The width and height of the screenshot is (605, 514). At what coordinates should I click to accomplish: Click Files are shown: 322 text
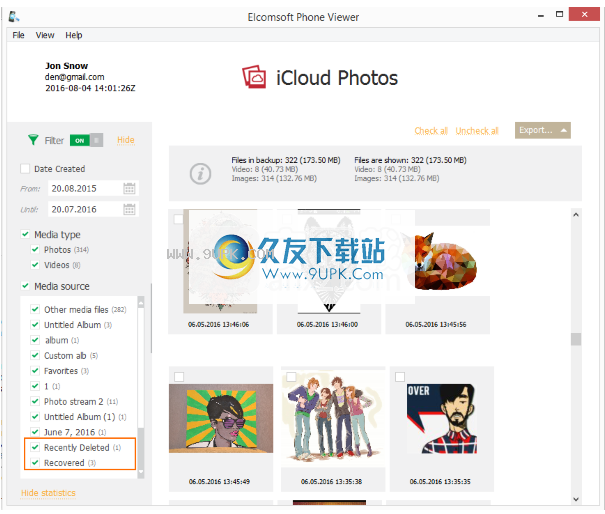(410, 160)
